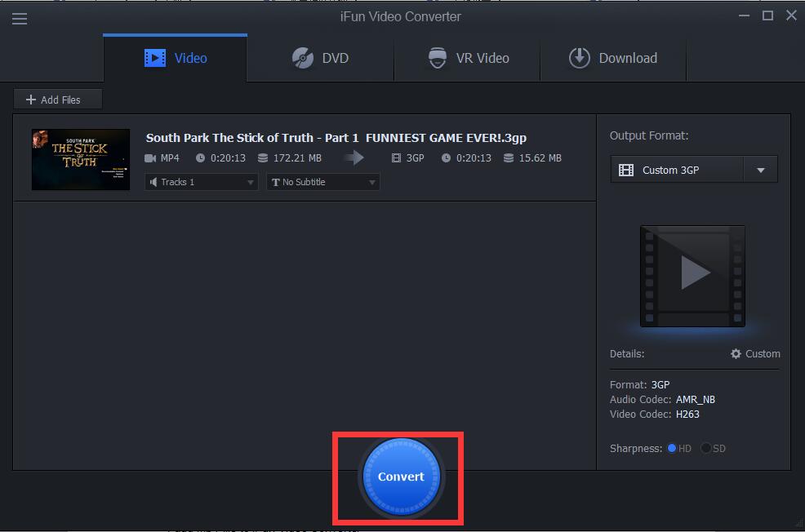
Task: Click the speaker icon in Tracks dropdown
Action: pyautogui.click(x=153, y=182)
